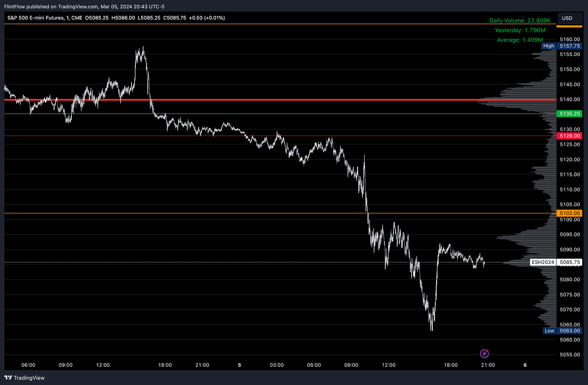Screen dimensions: 588x385
Task: Click the C5085.75 close value in header
Action: coord(174,18)
